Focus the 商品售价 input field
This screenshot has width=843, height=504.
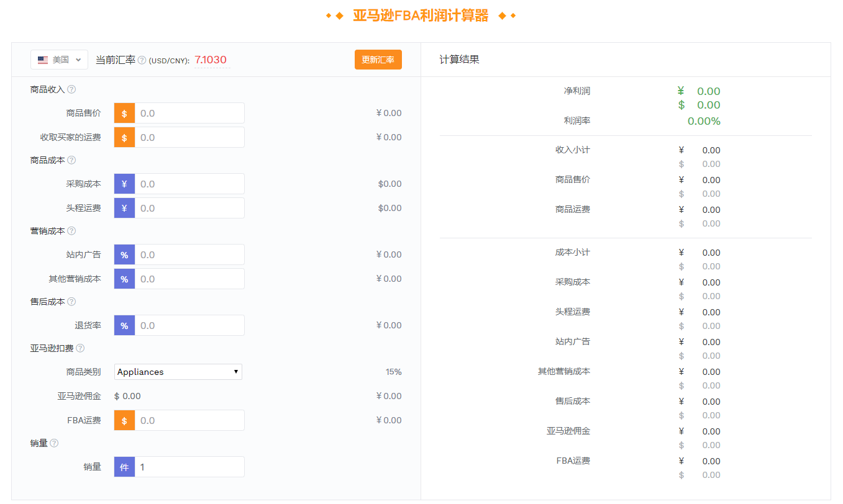pos(189,114)
